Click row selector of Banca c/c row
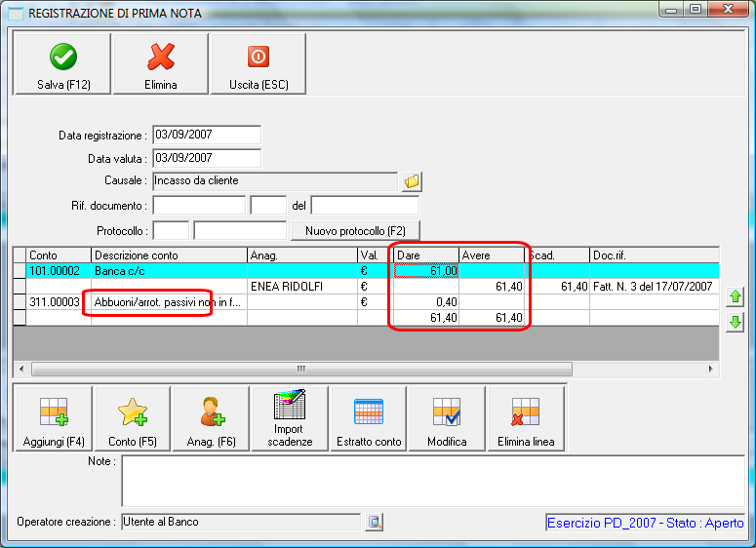 click(x=20, y=271)
